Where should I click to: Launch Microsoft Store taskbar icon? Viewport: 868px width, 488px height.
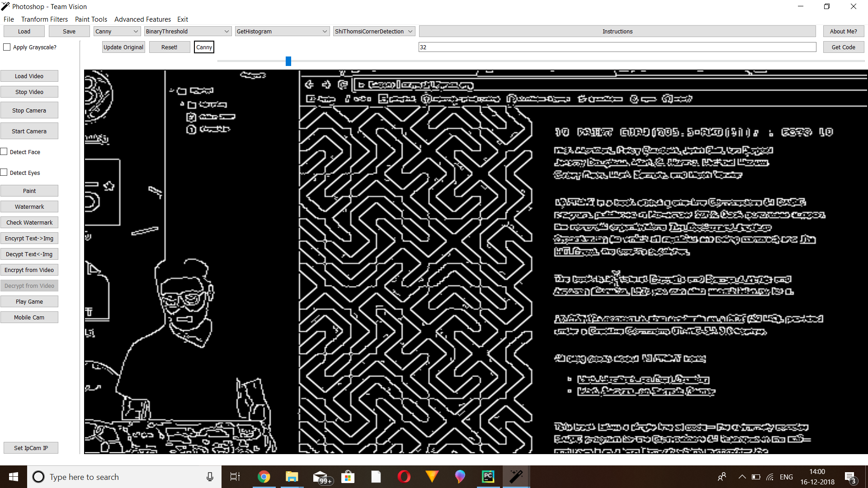pos(348,477)
